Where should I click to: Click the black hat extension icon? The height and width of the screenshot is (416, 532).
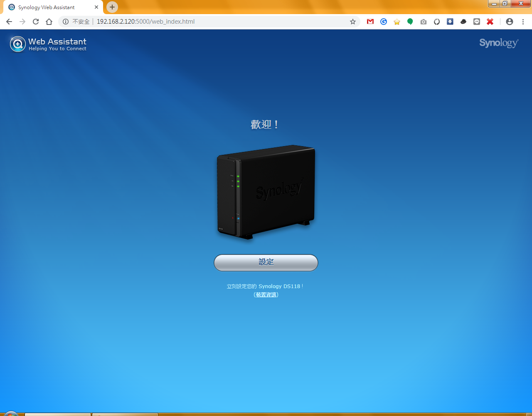463,22
